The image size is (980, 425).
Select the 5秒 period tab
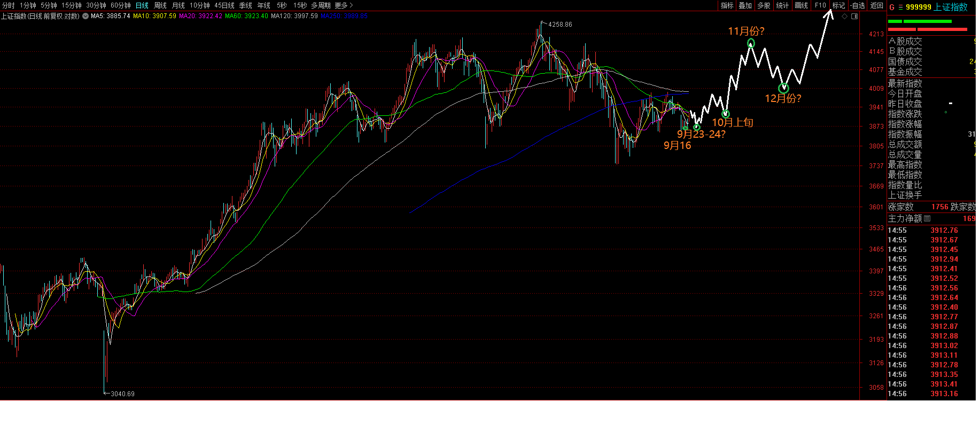tap(282, 5)
